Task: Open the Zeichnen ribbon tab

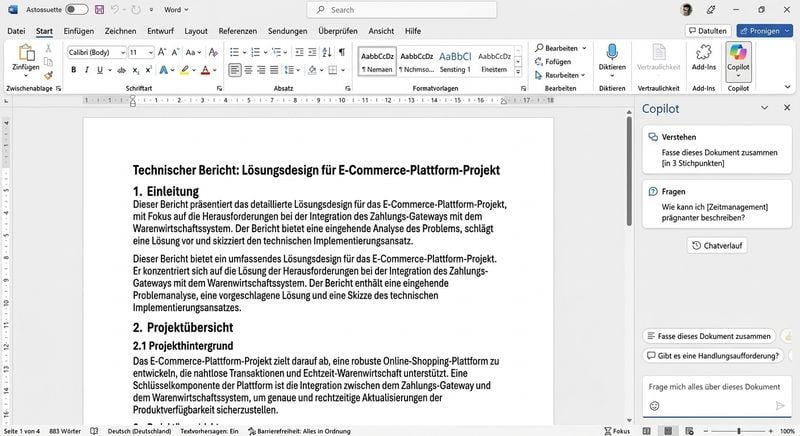Action: click(x=120, y=31)
